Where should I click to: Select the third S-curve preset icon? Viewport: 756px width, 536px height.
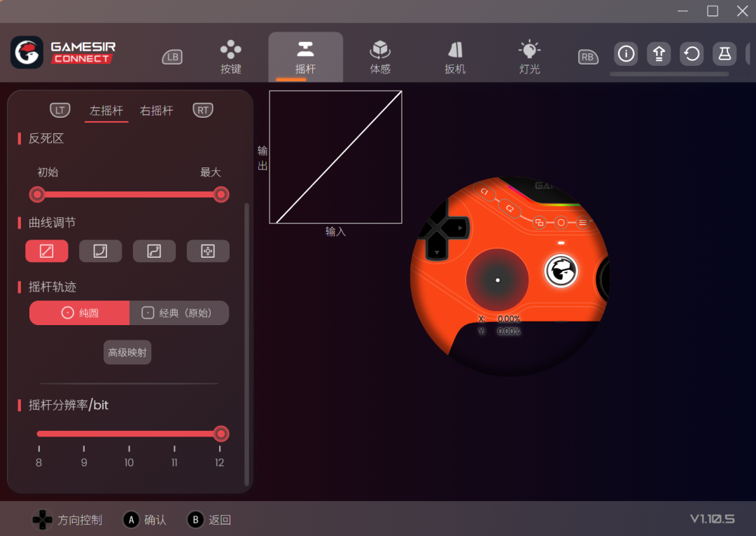[x=154, y=251]
